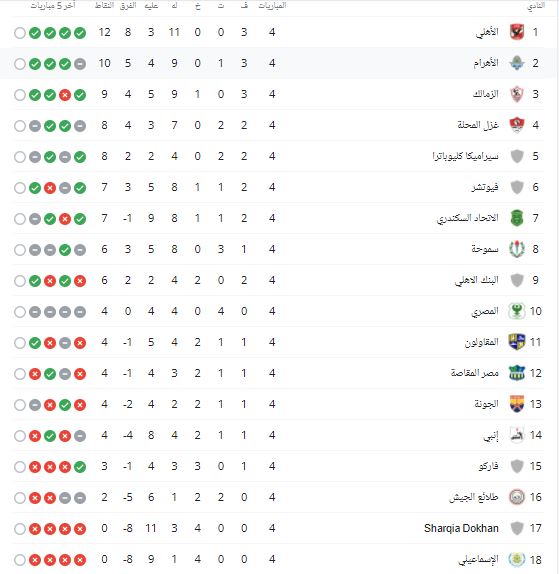Image resolution: width=559 pixels, height=574 pixels.
Task: Click the Misr Lel Makkasa logo in row 12
Action: coord(517,373)
